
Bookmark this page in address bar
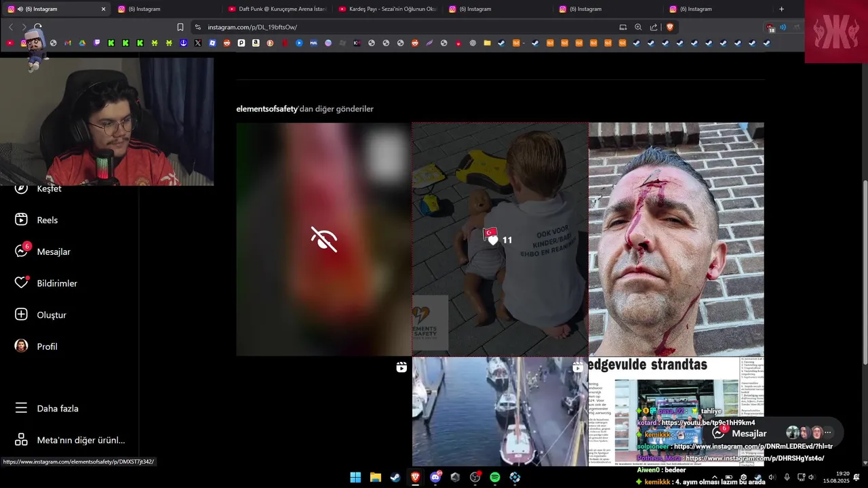point(180,27)
